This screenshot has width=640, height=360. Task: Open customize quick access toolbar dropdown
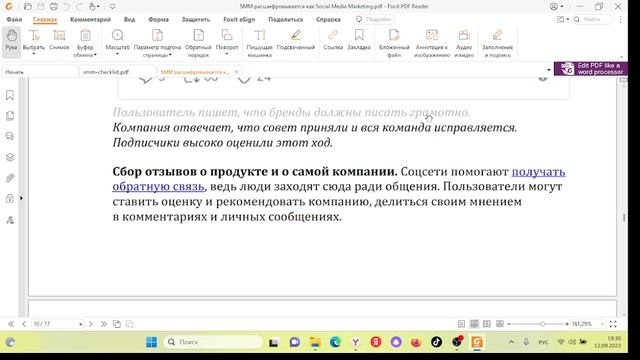click(x=113, y=7)
